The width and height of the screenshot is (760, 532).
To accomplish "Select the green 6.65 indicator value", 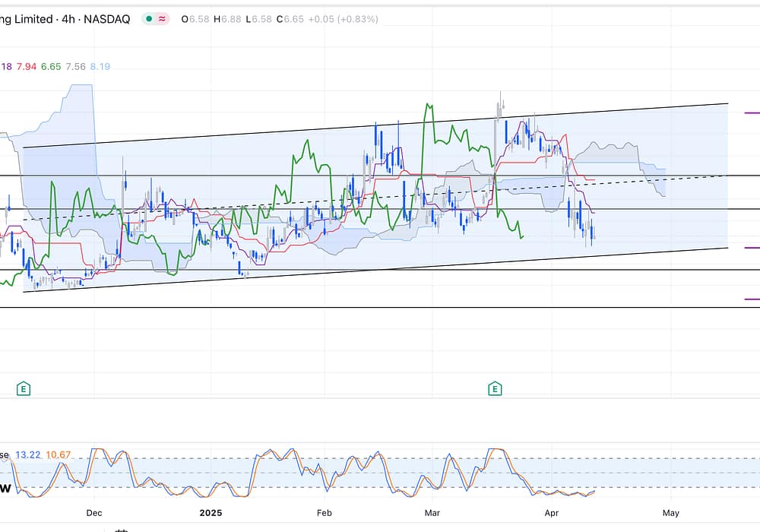I will [x=51, y=67].
